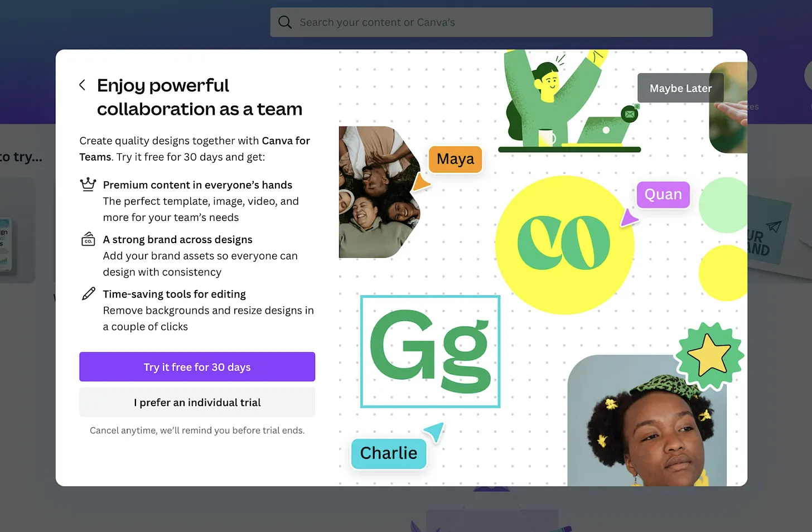Click 'Try it free for 30 days' button

(197, 367)
